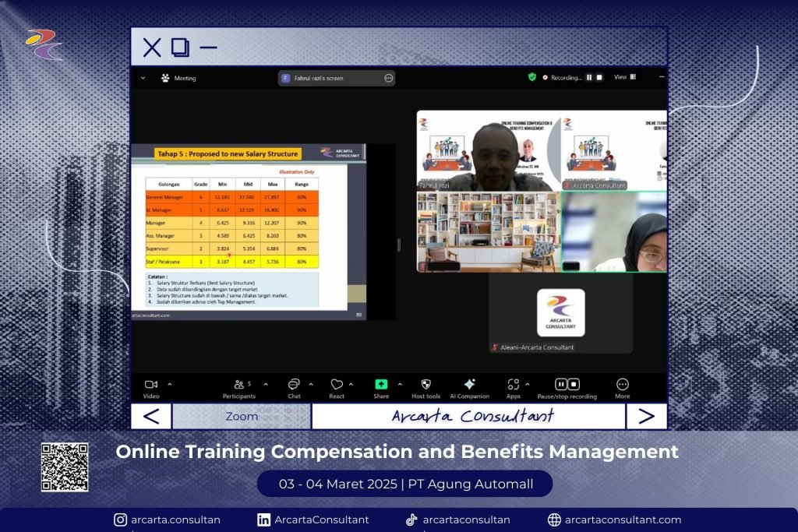
Task: Open options for Fahrul razi's screen
Action: 388,78
